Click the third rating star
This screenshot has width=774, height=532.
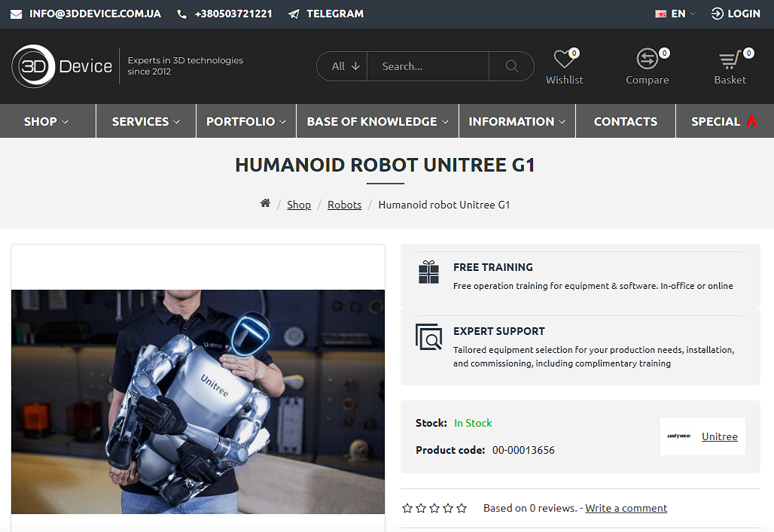(434, 508)
